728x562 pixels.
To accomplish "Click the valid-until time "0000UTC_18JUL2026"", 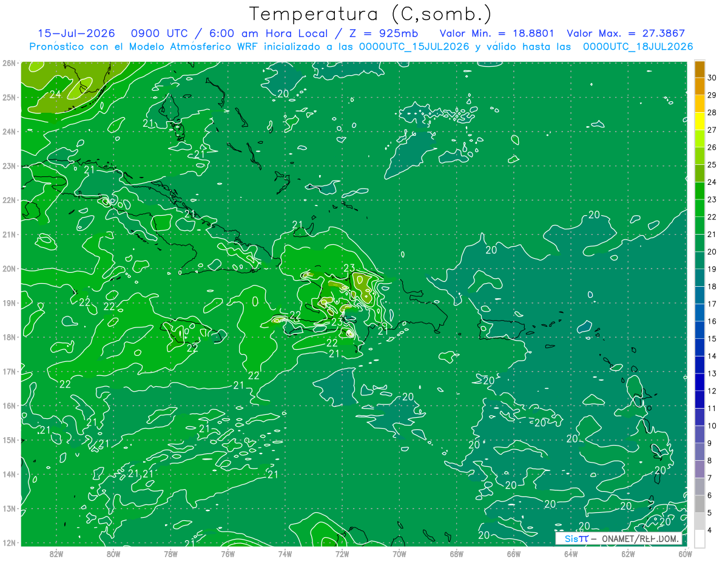I will [638, 47].
